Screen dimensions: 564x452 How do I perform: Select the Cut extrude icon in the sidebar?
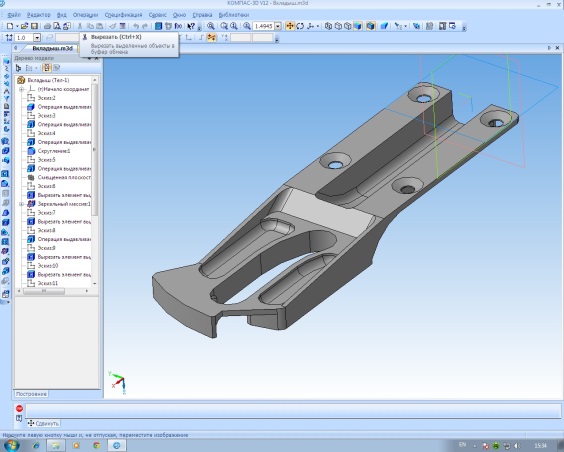(5, 173)
